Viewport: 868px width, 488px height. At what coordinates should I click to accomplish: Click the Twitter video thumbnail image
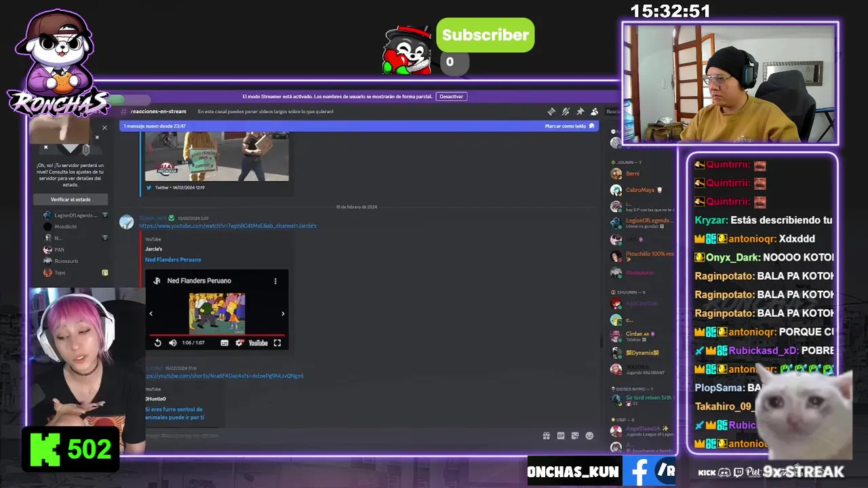[217, 157]
